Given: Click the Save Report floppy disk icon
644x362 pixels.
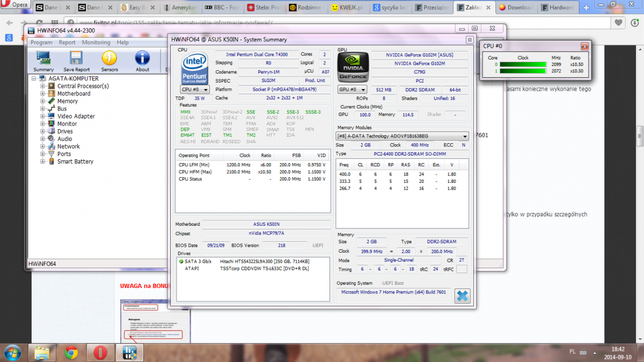Looking at the screenshot, I should click(x=76, y=61).
